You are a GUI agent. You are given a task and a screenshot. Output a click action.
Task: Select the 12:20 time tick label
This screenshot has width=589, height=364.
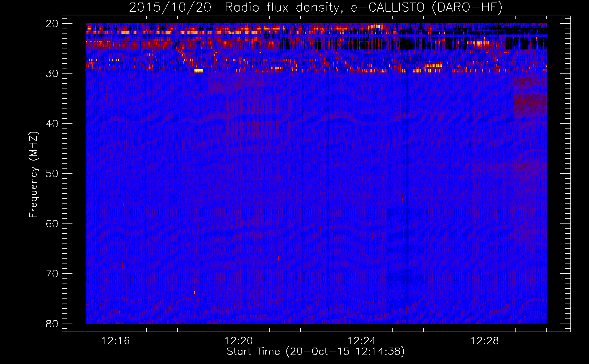coord(239,341)
